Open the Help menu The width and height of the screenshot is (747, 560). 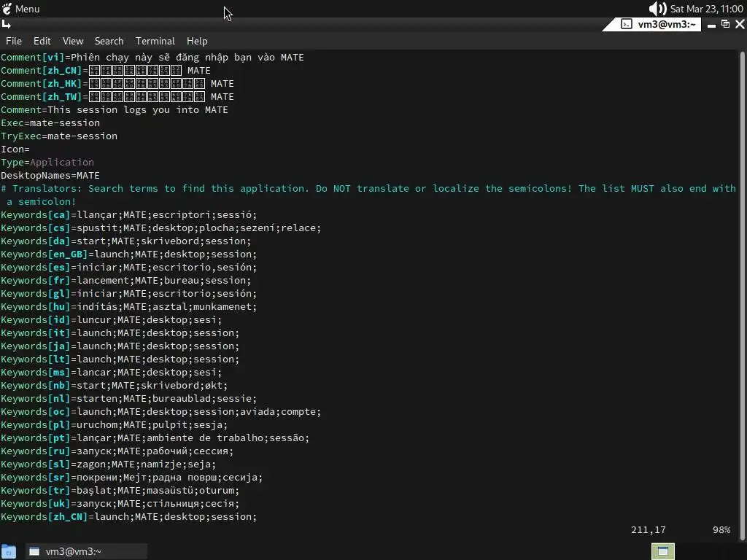197,41
